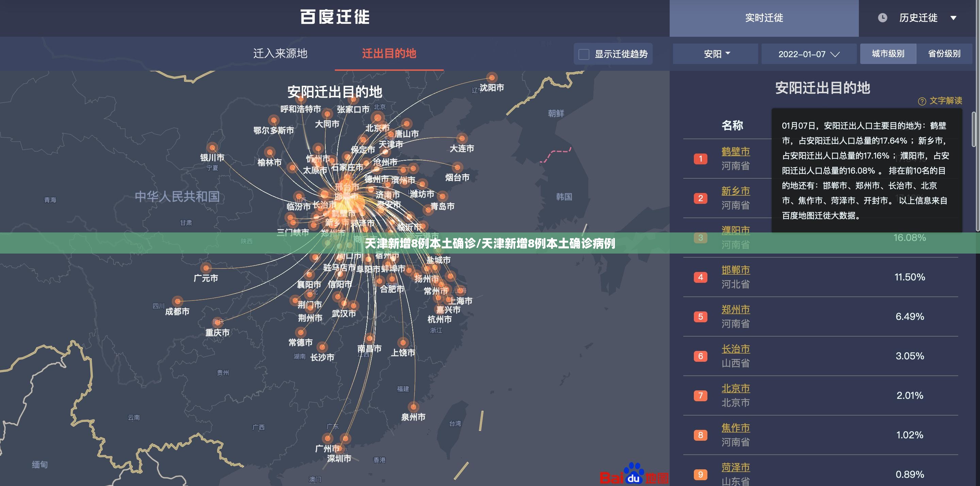Open the 邯郸市 link

[x=735, y=270]
